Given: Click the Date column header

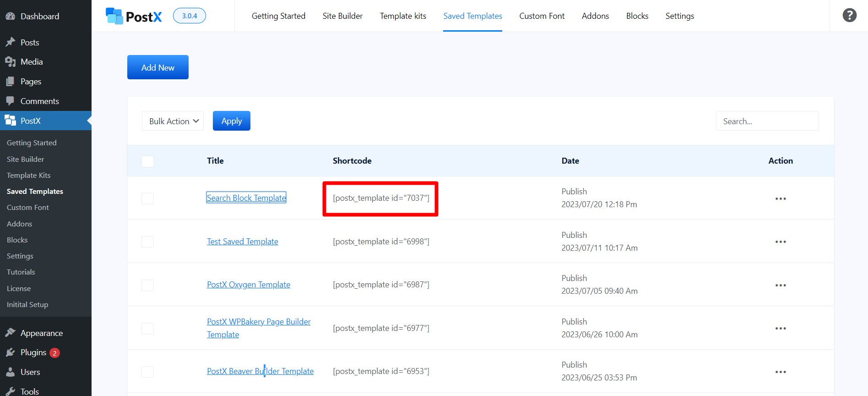Looking at the screenshot, I should coord(570,161).
